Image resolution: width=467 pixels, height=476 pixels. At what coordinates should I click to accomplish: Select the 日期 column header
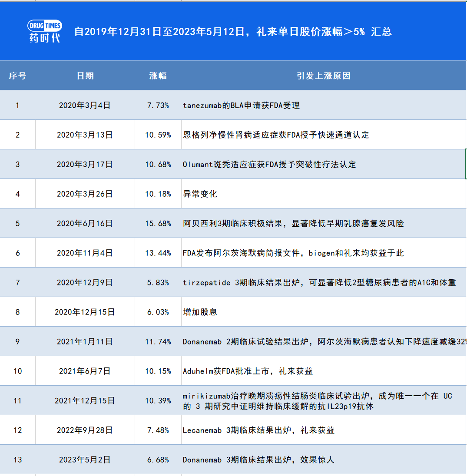point(85,76)
